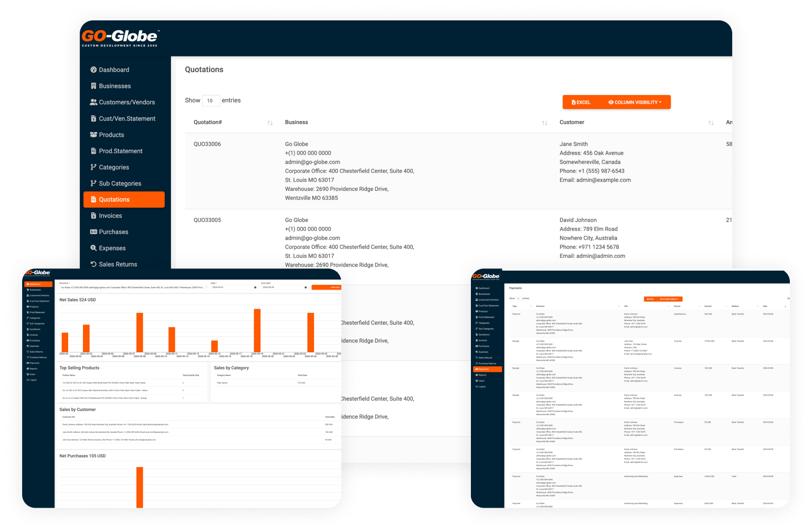Open the Date picker calendar on dashboard
The height and width of the screenshot is (532, 812).
(255, 287)
